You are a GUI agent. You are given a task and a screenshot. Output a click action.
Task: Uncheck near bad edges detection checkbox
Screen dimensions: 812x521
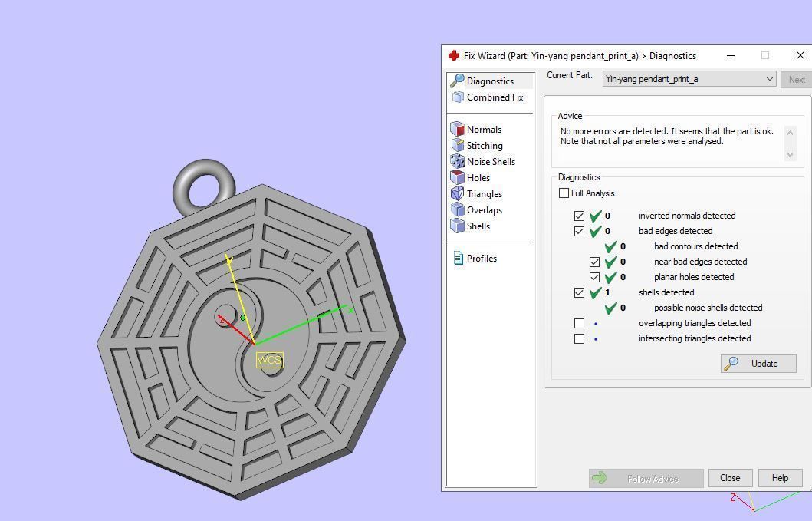(x=594, y=262)
